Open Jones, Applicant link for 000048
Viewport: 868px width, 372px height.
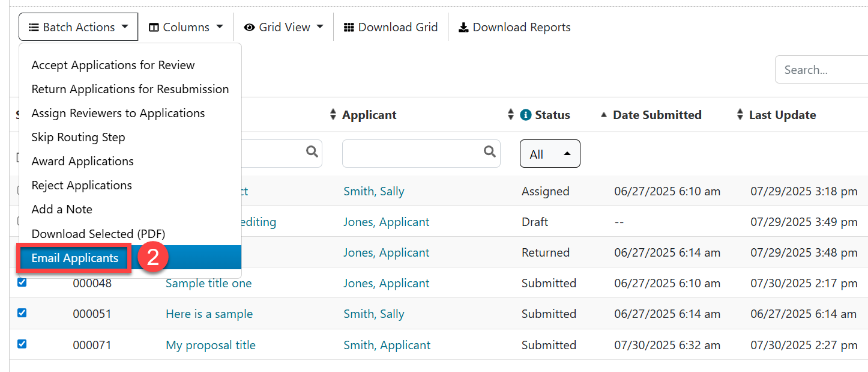click(387, 283)
